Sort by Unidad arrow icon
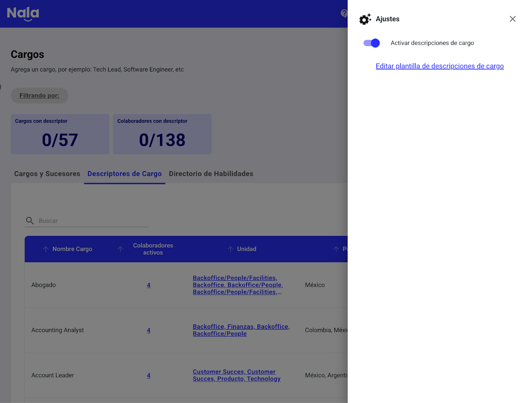 [230, 249]
